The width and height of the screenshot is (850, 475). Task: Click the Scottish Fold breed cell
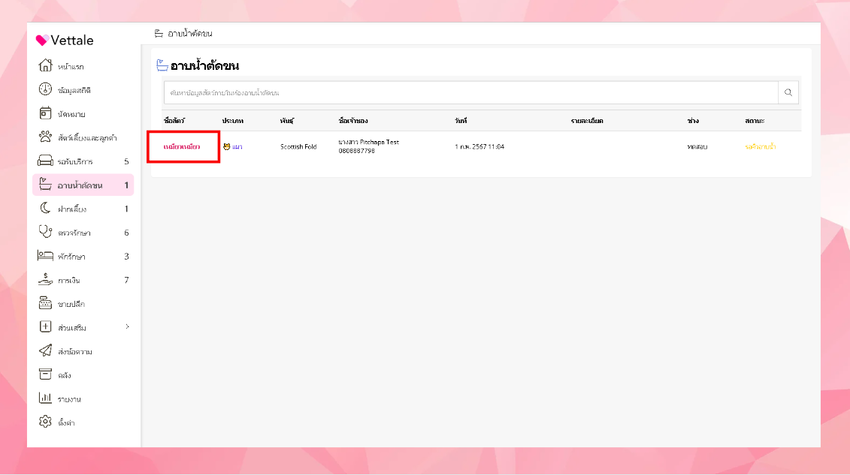point(298,147)
